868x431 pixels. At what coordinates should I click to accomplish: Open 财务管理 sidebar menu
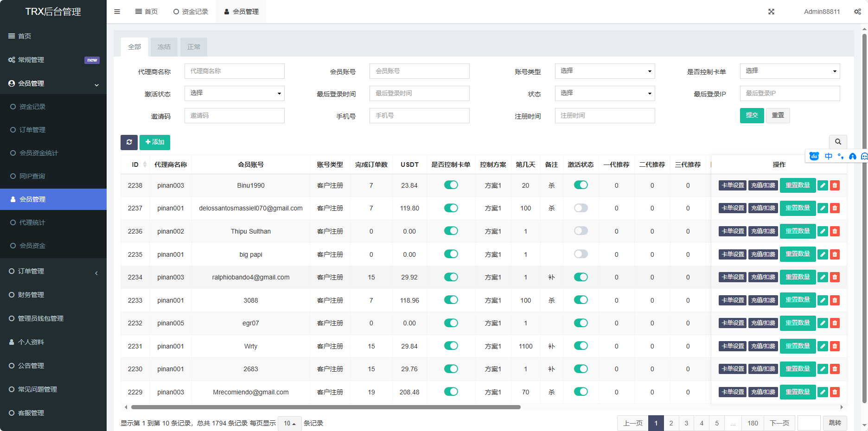[53, 295]
